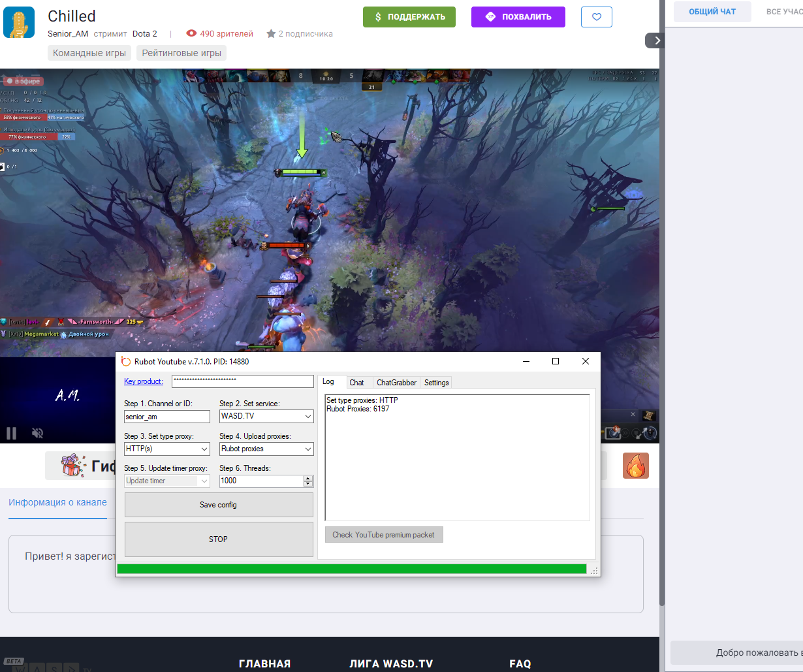Click the fire icon below video

coord(635,466)
